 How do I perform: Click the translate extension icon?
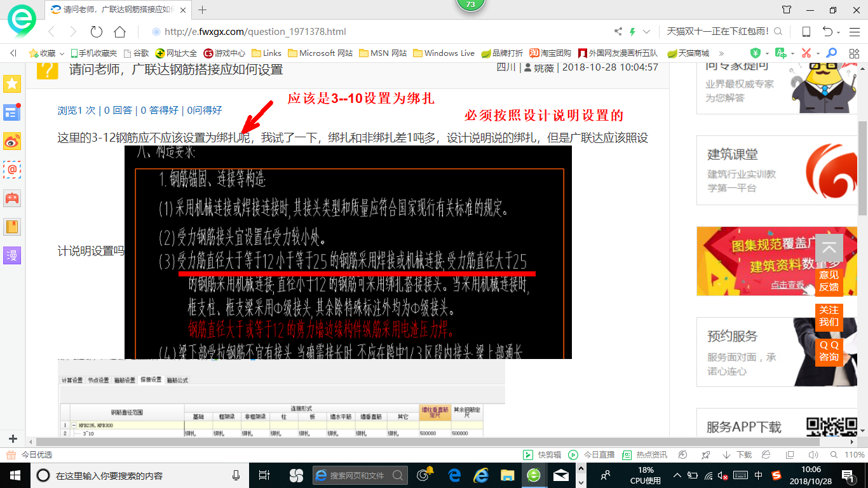781,53
